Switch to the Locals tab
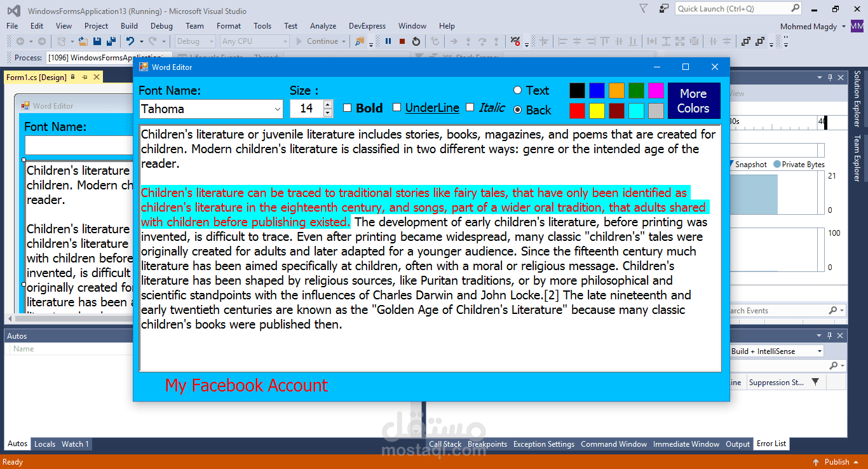 click(x=44, y=444)
